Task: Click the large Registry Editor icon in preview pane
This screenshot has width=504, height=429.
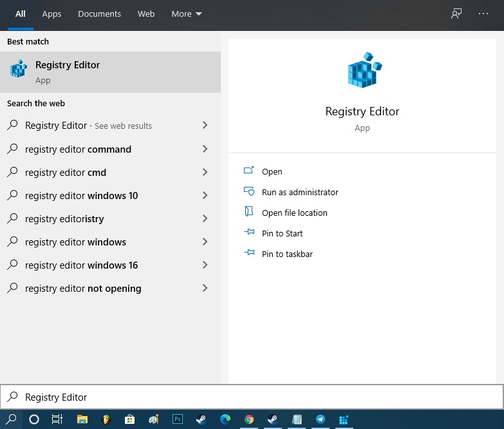Action: coord(365,70)
